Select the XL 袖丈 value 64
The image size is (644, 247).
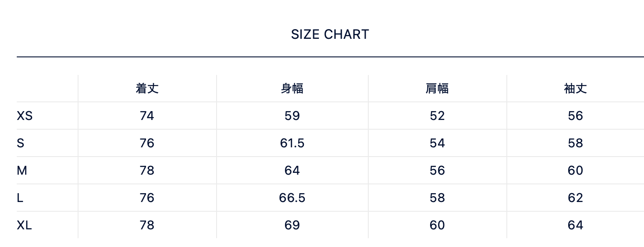(575, 225)
